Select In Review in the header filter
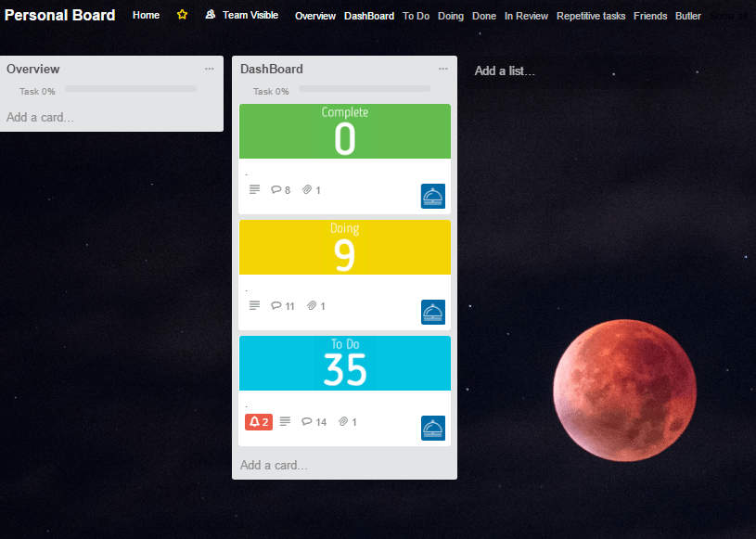Screen dimensions: 756x539 526,16
